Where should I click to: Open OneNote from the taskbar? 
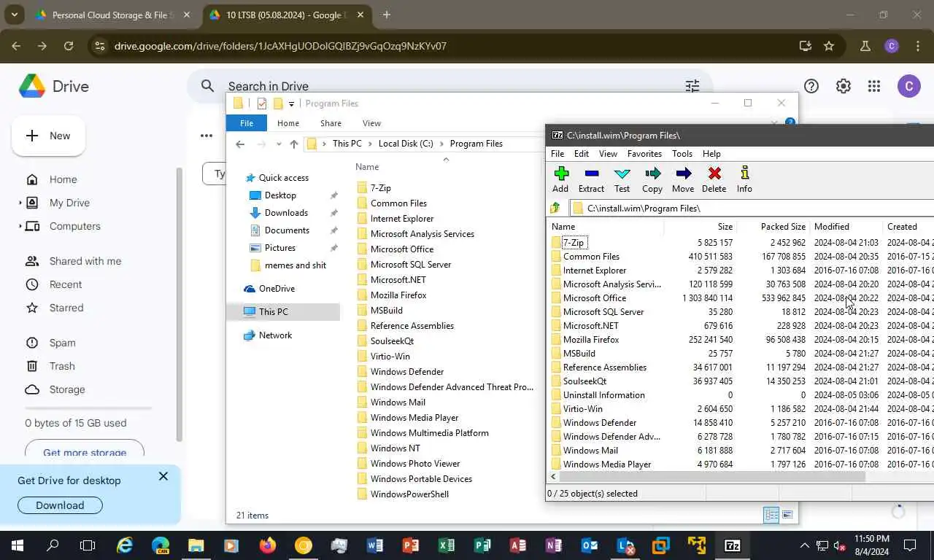(554, 545)
